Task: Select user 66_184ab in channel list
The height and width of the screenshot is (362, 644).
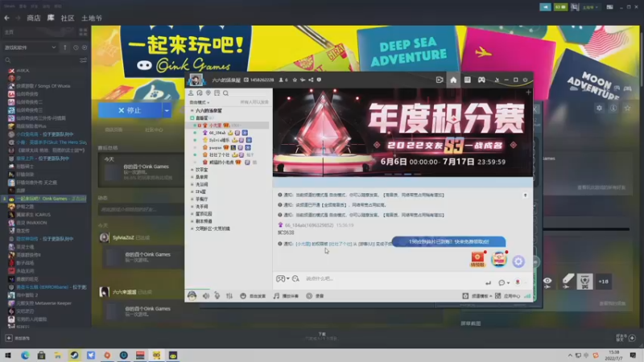Action: (x=217, y=133)
